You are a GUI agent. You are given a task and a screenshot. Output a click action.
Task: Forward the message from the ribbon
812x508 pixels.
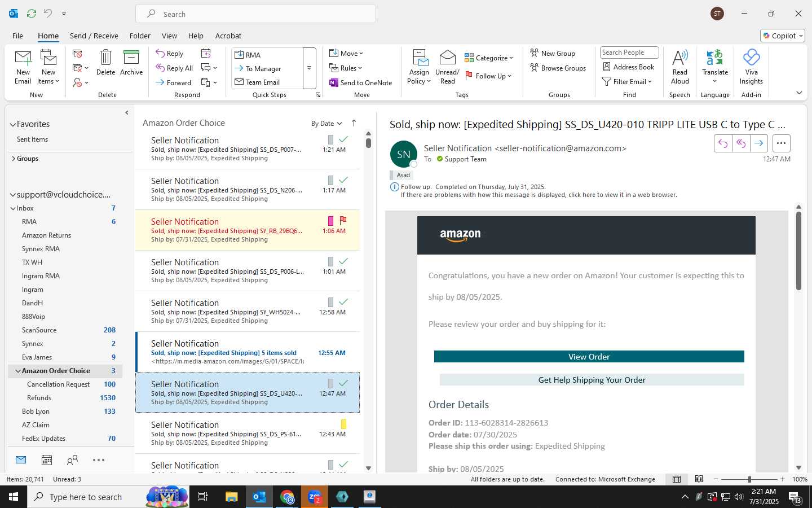174,82
